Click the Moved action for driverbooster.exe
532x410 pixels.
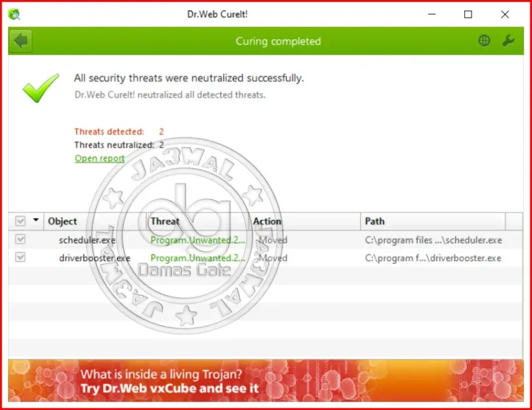tap(273, 258)
